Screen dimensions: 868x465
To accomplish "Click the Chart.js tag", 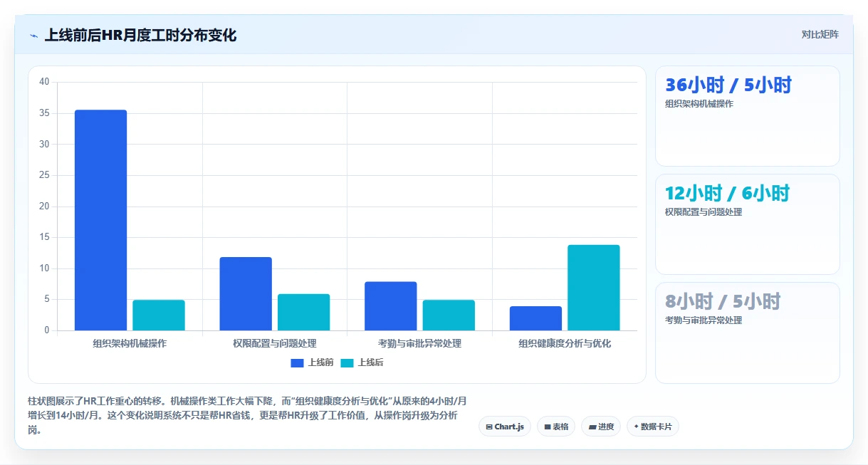I will pyautogui.click(x=505, y=427).
